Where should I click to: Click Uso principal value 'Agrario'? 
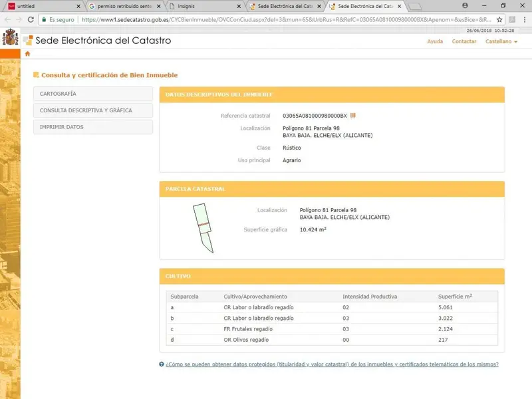(291, 160)
